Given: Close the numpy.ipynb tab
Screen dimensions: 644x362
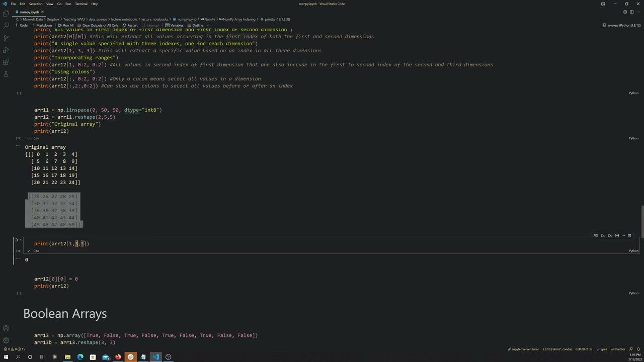Looking at the screenshot, I should pos(42,12).
